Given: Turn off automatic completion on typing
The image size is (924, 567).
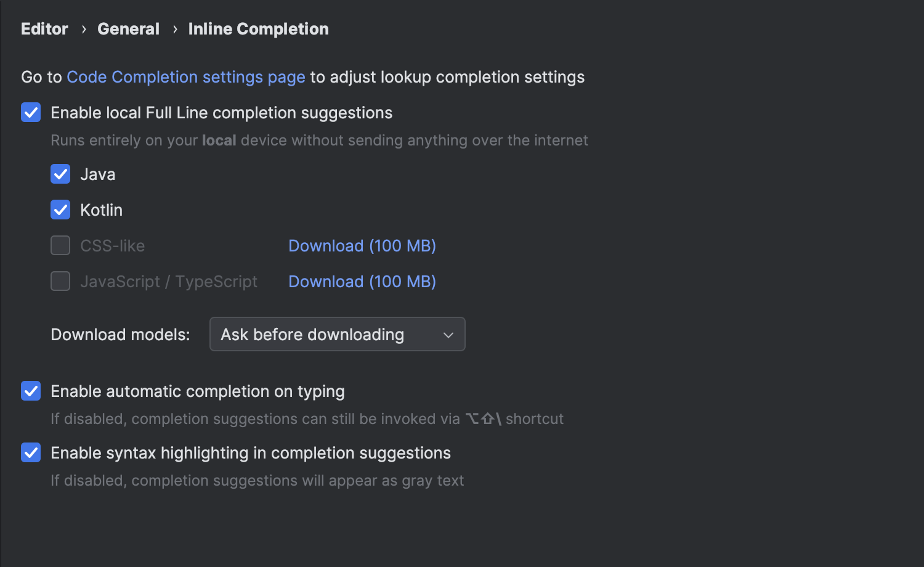Looking at the screenshot, I should pyautogui.click(x=31, y=391).
